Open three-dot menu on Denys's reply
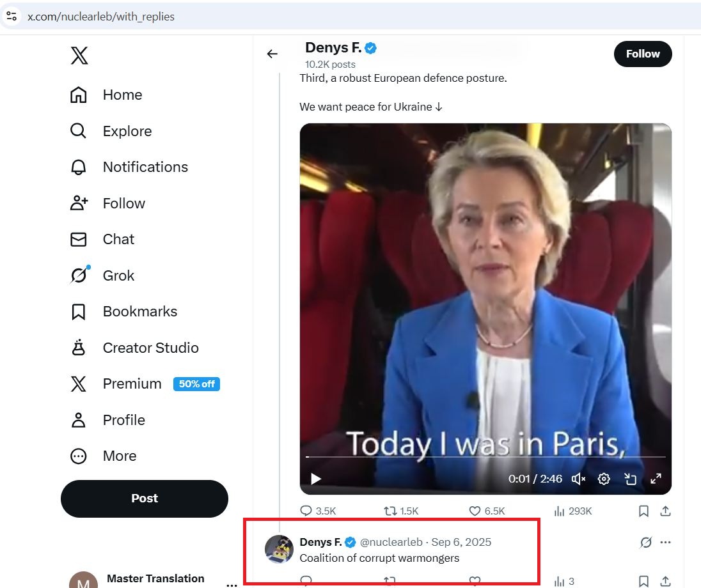Image resolution: width=701 pixels, height=588 pixels. (x=666, y=543)
